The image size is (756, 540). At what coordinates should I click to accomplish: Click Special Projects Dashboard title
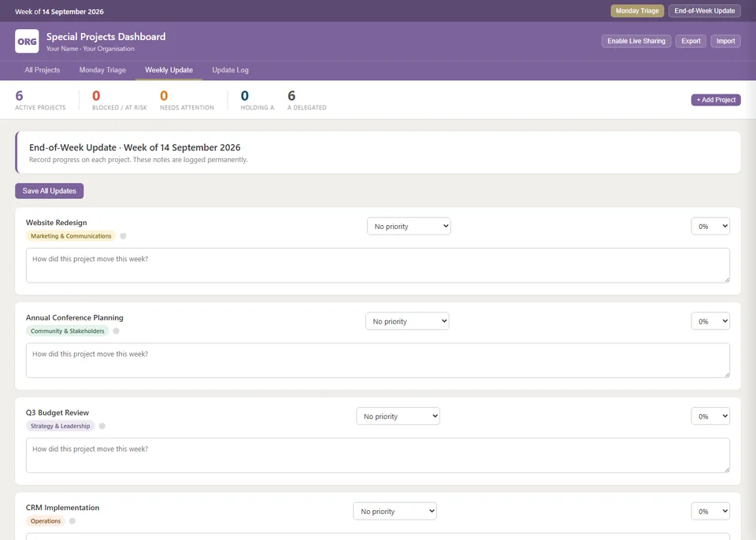click(106, 37)
